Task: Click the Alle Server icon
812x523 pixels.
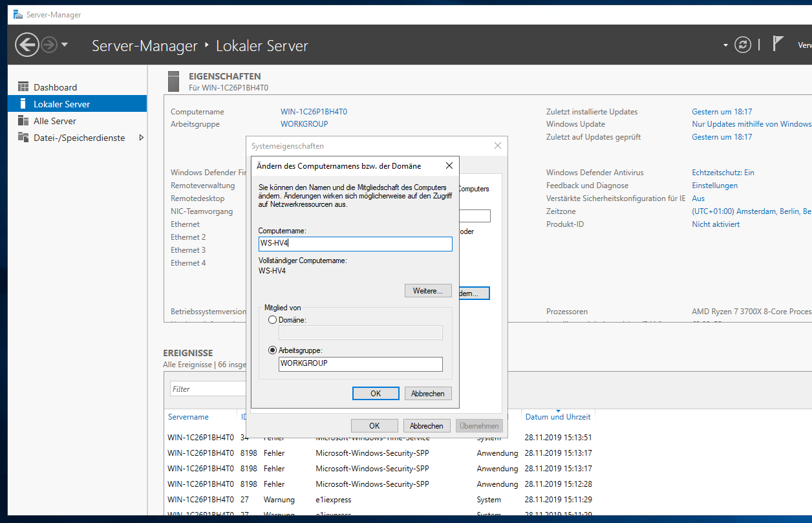Action: point(23,120)
